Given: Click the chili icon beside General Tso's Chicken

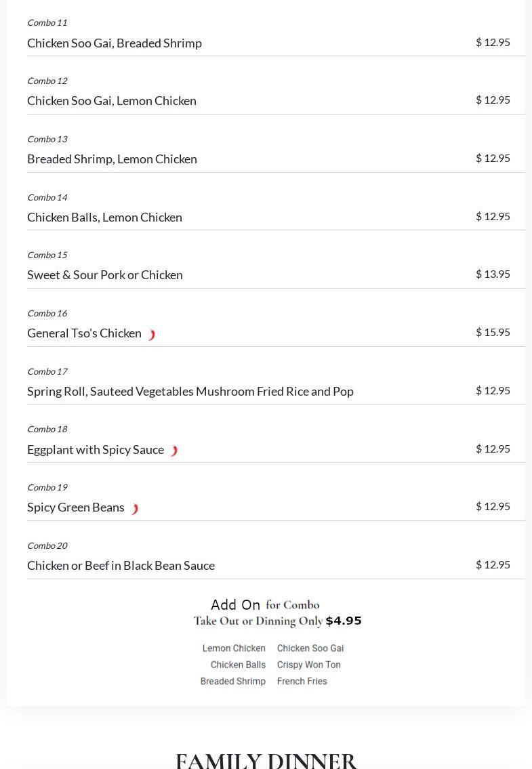Looking at the screenshot, I should point(152,335).
